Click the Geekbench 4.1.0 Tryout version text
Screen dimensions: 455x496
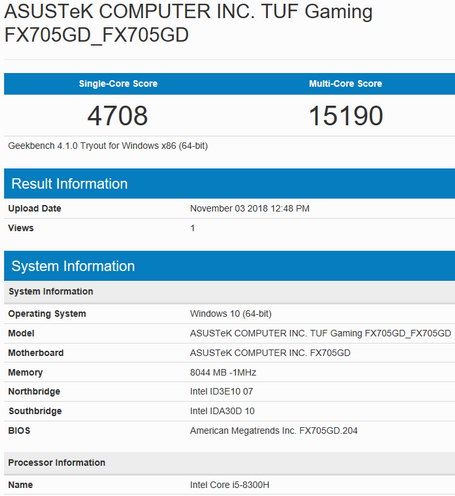click(108, 146)
